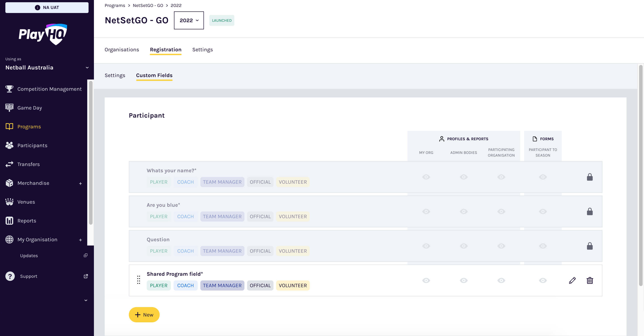Click the New button to add a custom field
The height and width of the screenshot is (336, 644).
pos(144,315)
